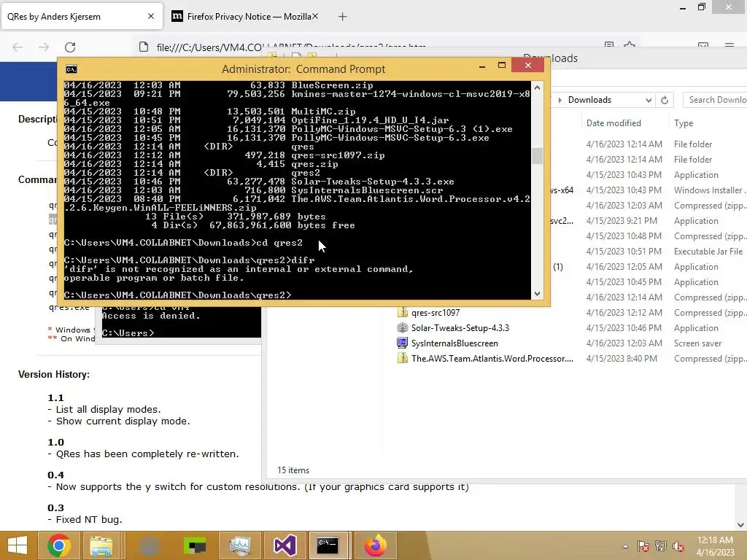Click the Screen saver type cell
Viewport: 747px width, 560px height.
point(697,343)
